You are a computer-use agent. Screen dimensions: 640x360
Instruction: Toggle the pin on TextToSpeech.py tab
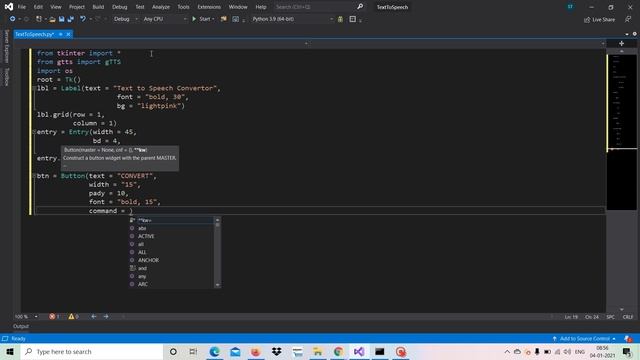(x=61, y=34)
